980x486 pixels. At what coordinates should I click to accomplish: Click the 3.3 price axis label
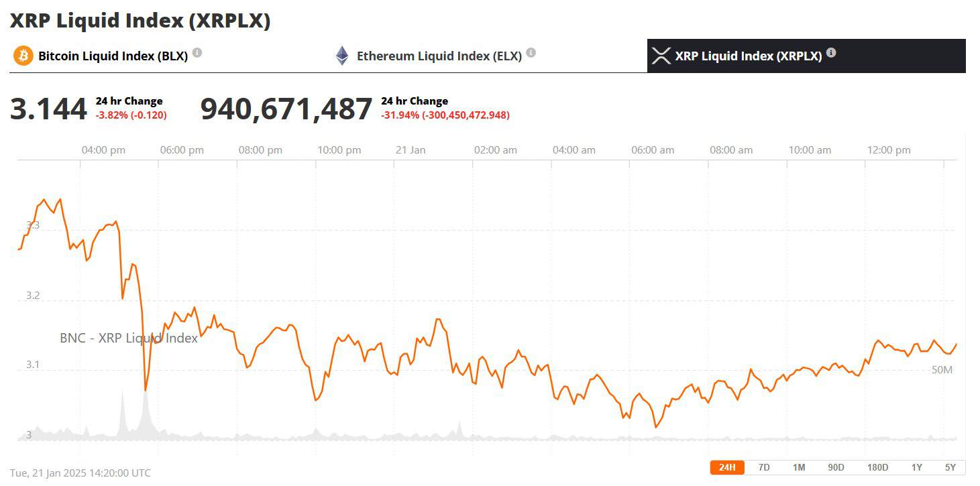33,225
